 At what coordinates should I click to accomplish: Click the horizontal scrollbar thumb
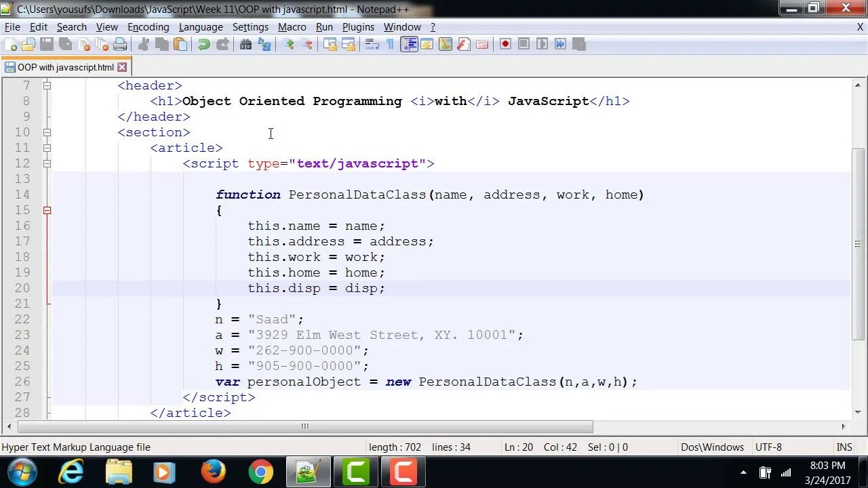[x=305, y=426]
